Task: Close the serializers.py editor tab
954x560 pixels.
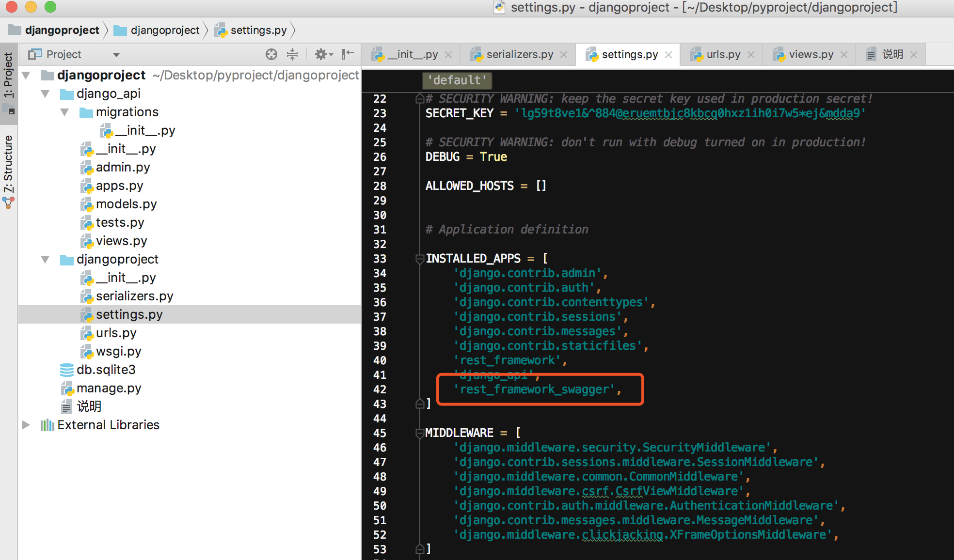Action: point(564,55)
